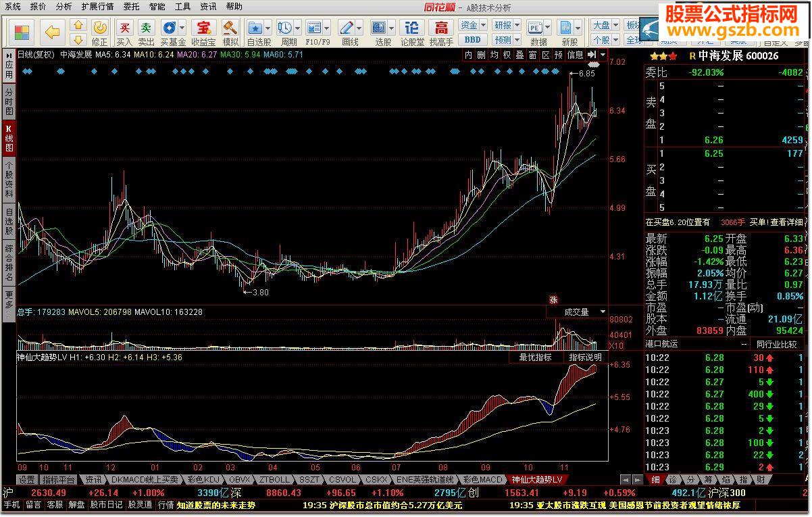Click the 细 detail tab in quote panel
This screenshot has width=812, height=517.
coord(655,479)
